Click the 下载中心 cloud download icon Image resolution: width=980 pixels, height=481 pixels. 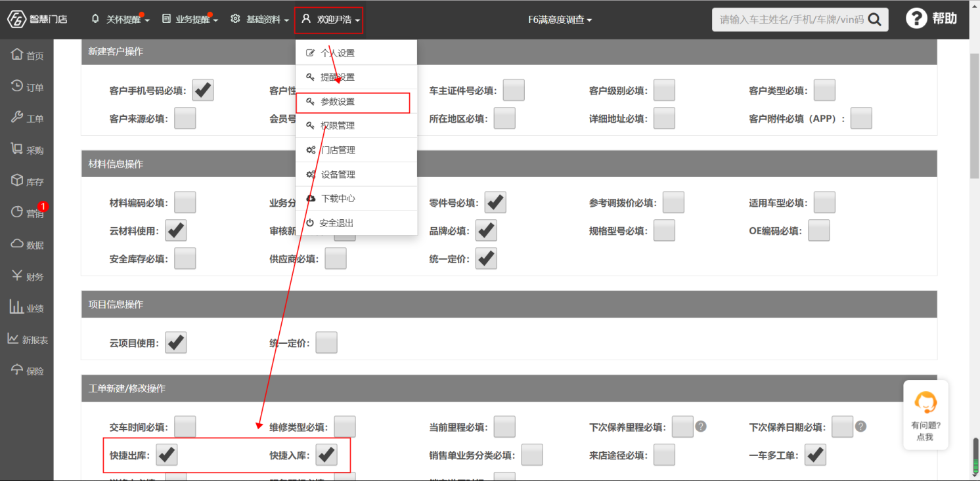point(311,198)
